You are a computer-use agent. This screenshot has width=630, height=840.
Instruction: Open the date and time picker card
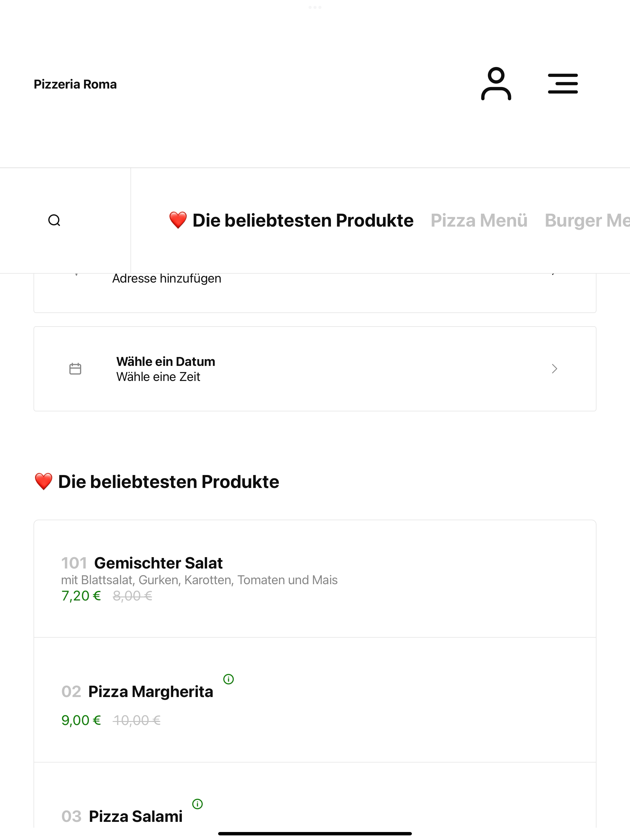pyautogui.click(x=315, y=369)
